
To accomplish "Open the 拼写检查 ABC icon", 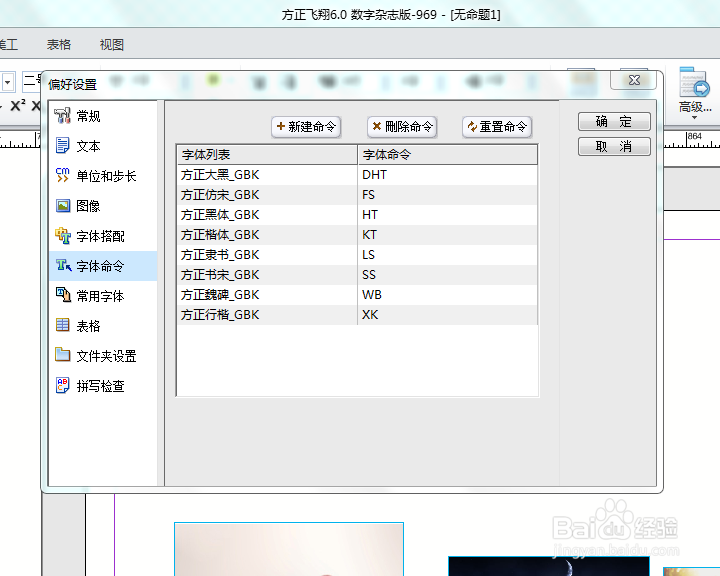I will click(62, 385).
